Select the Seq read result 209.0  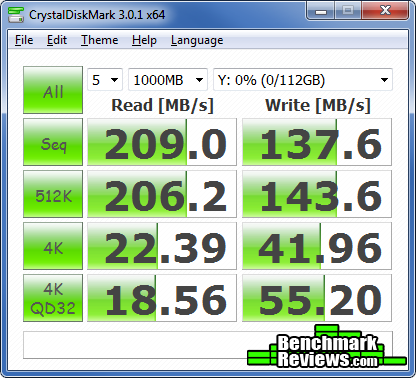pos(162,142)
